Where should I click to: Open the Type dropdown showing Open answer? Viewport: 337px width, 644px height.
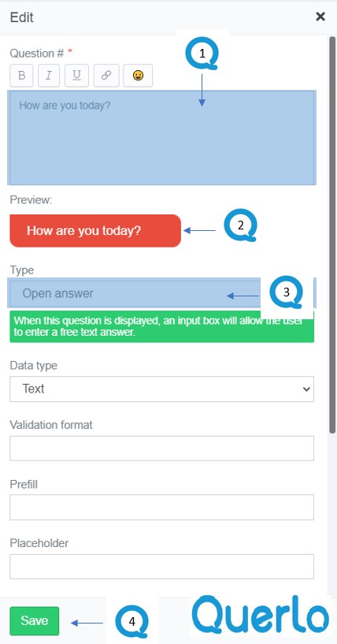[161, 293]
